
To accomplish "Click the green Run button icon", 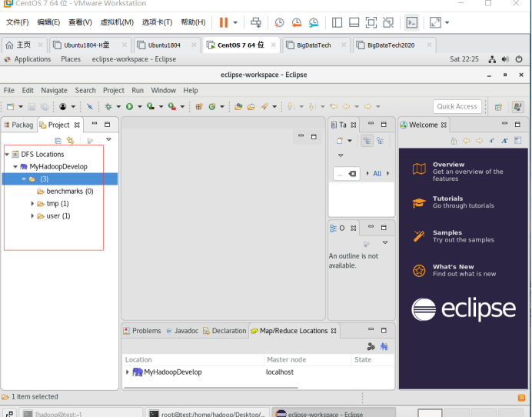I will click(129, 107).
